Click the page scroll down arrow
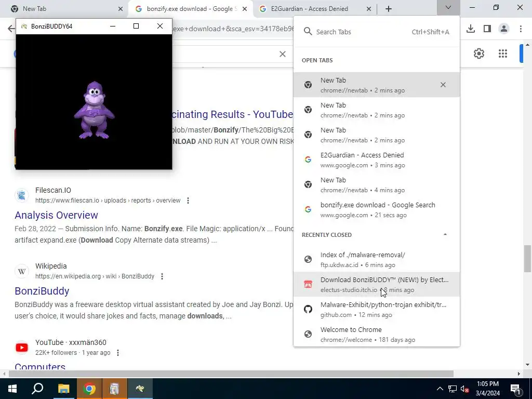 (528, 365)
